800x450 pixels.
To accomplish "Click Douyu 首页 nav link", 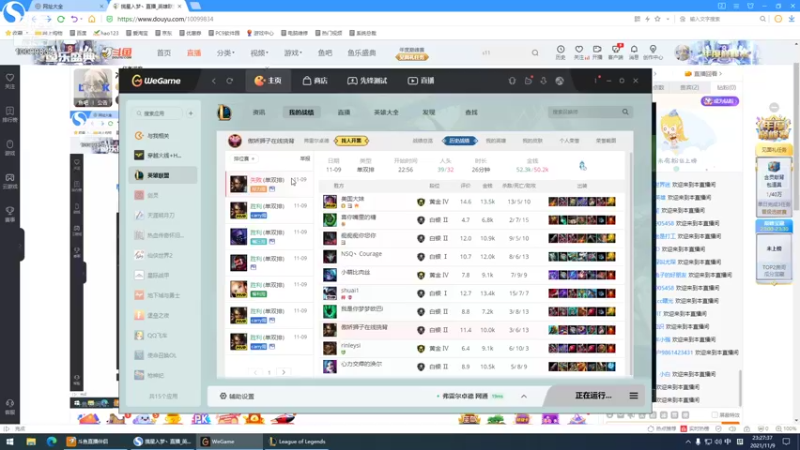I will point(164,53).
